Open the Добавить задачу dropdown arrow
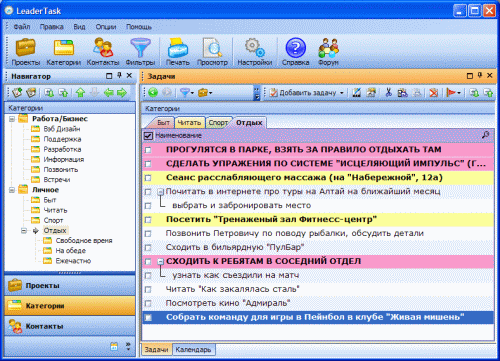The width and height of the screenshot is (500, 361). coord(342,93)
